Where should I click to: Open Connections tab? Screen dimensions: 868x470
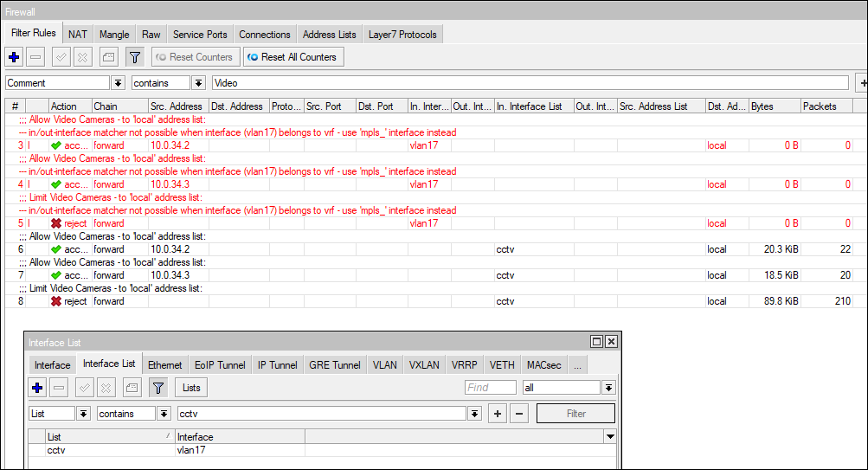[x=265, y=35]
